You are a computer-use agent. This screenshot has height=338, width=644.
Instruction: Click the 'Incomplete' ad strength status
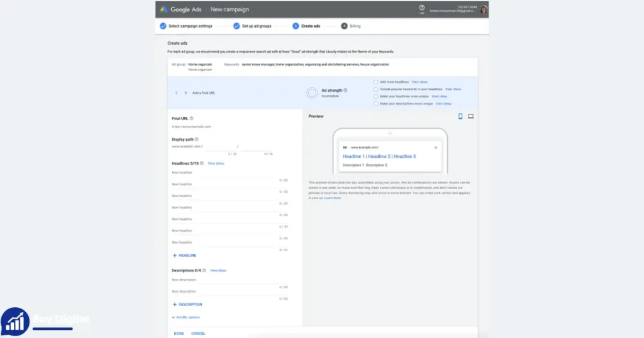(x=330, y=96)
